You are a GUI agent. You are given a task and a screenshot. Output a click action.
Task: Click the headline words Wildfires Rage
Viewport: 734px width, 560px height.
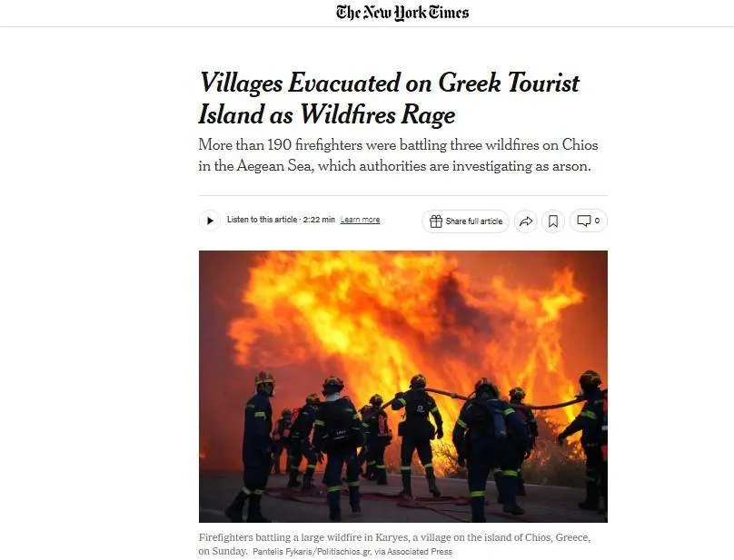tap(377, 114)
